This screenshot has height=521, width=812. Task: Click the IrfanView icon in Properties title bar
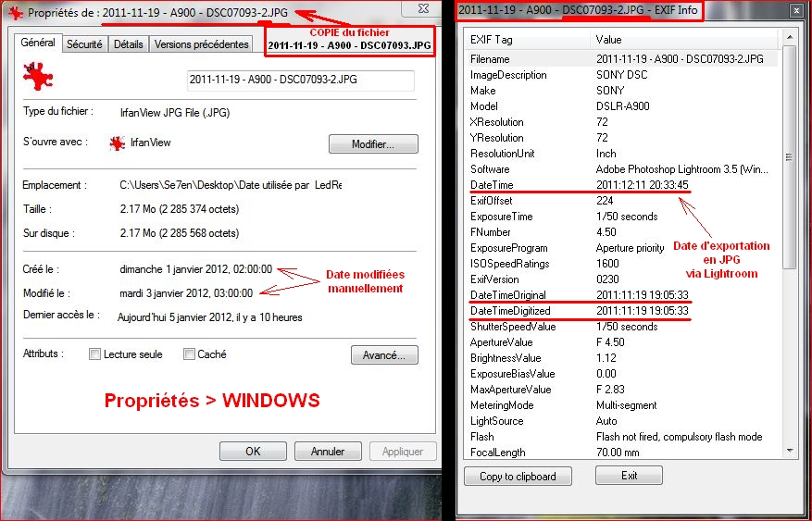pos(16,12)
